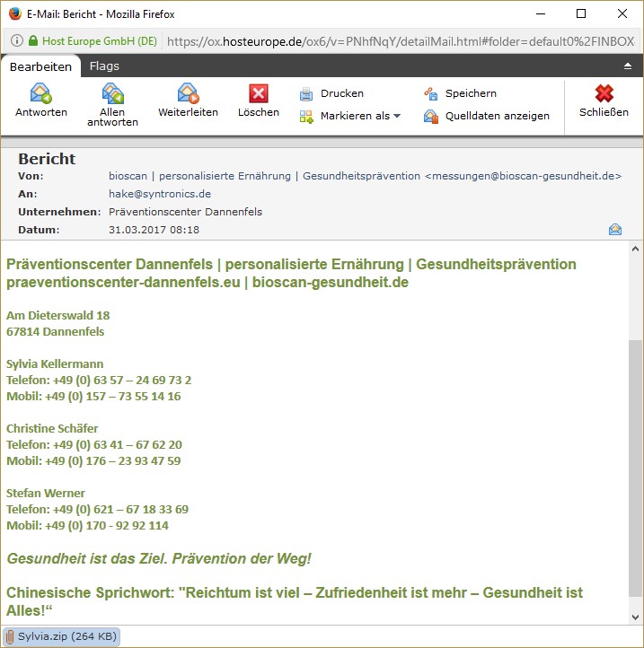Minimize the Firefox window
Image resolution: width=644 pixels, height=648 pixels.
(x=541, y=13)
